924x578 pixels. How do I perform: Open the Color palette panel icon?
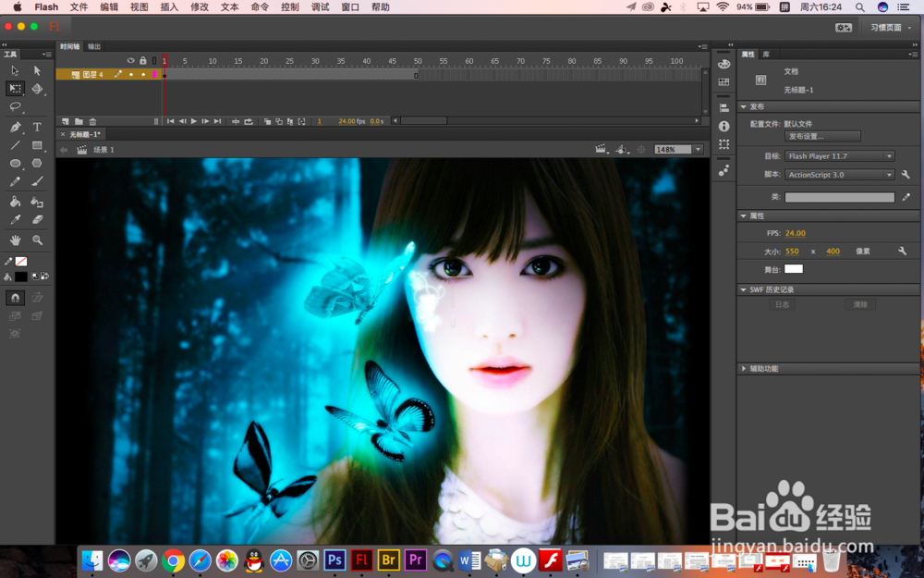tap(724, 64)
